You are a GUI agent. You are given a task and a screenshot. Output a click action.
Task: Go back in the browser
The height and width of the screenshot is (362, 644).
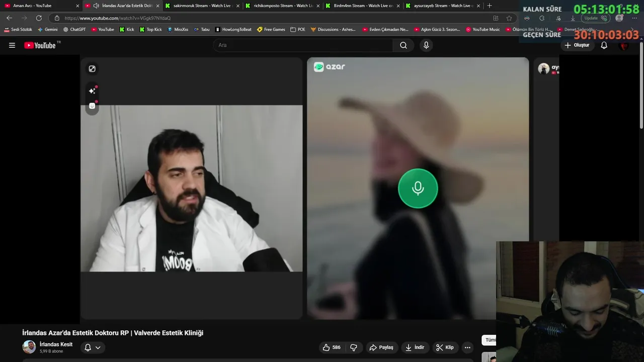(x=9, y=18)
